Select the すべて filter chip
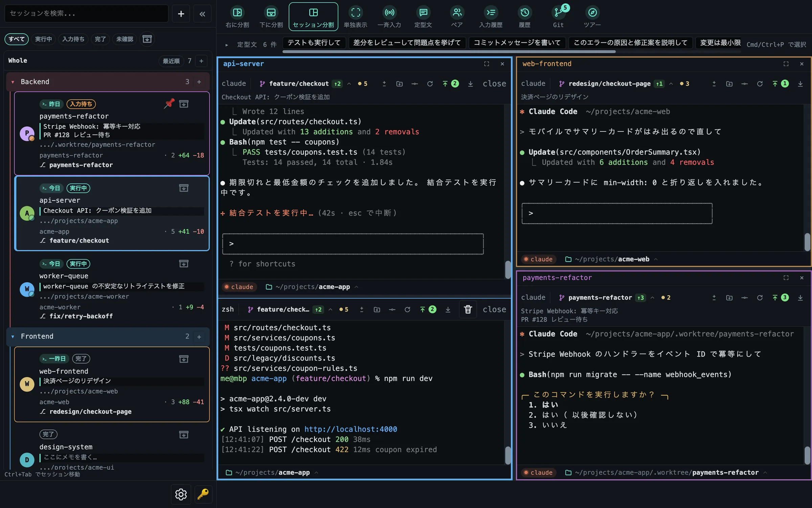 coord(17,39)
